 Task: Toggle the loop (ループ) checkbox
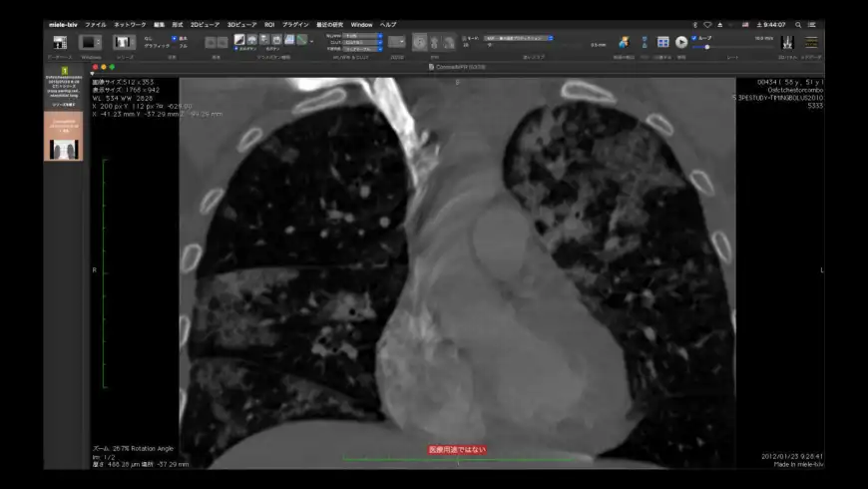[x=694, y=37]
